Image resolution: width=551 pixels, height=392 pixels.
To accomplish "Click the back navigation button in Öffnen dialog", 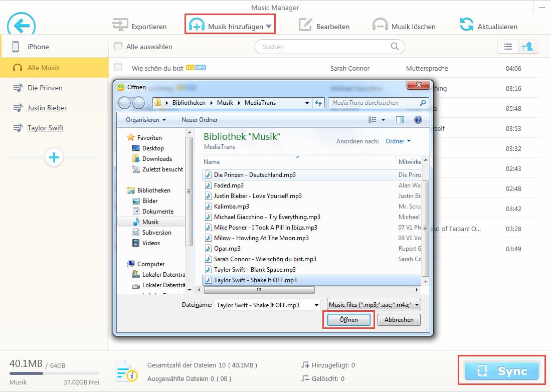I will coord(124,103).
